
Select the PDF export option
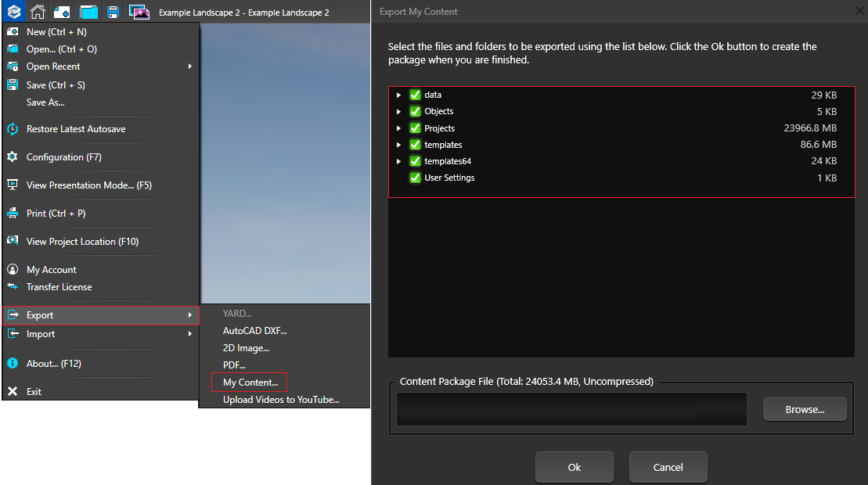click(234, 365)
